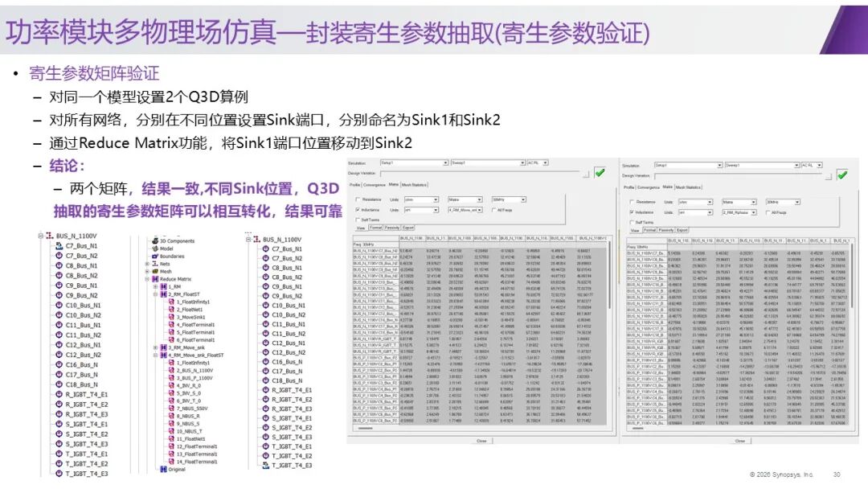Click the Original matrix icon
This screenshot has width=868, height=489.
(x=163, y=469)
